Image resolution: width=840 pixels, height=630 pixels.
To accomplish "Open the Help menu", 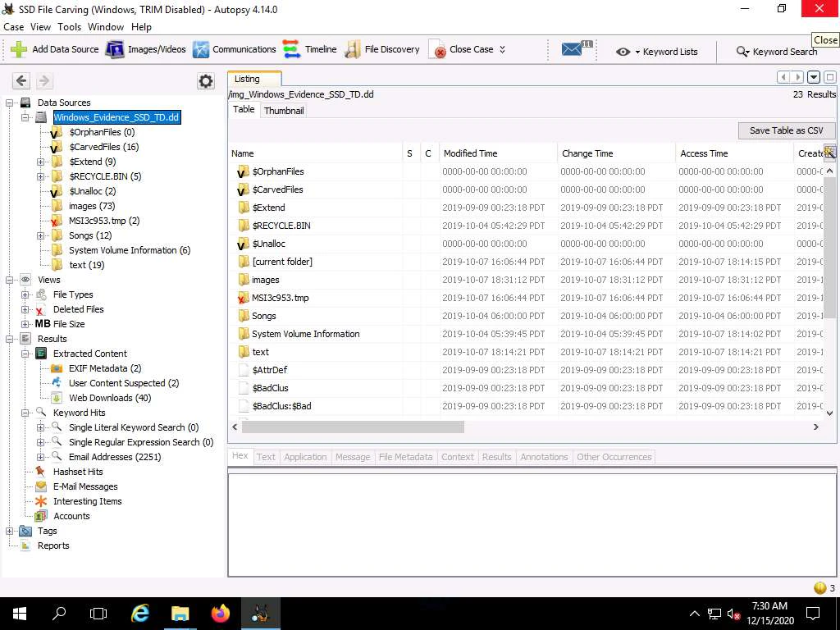I will point(141,27).
